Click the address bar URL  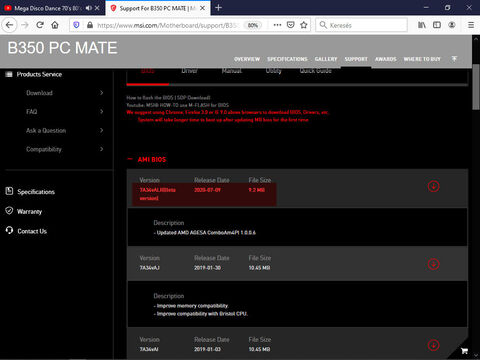click(x=168, y=25)
